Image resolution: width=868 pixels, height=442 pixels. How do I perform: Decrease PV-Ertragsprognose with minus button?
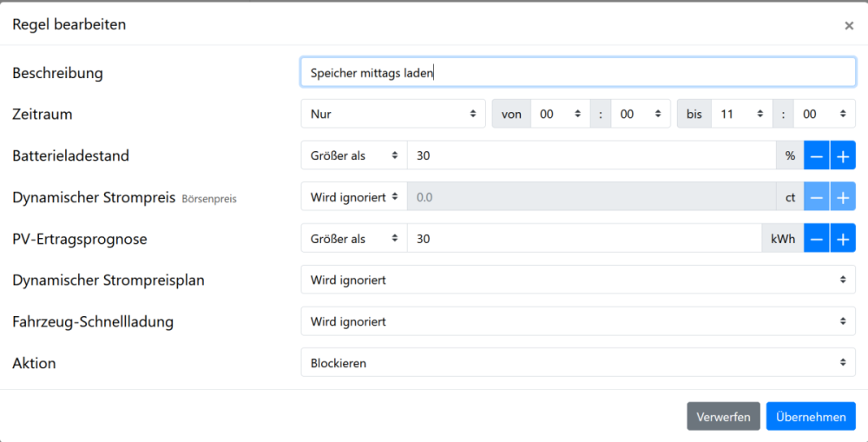[x=816, y=239]
